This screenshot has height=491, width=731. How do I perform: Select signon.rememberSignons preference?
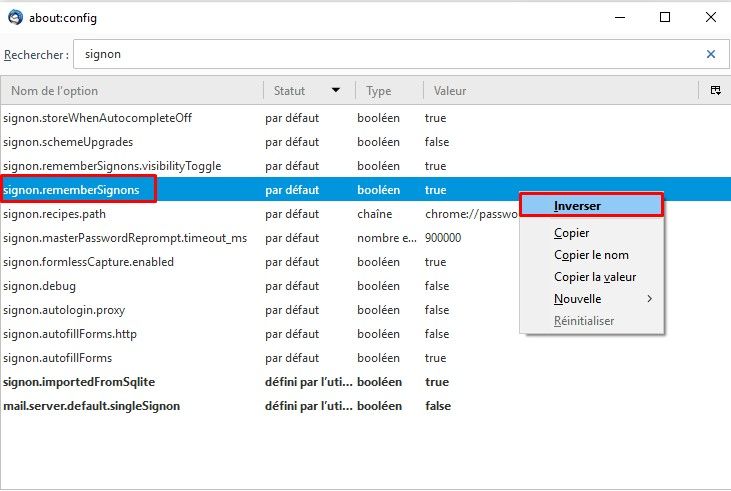pos(366,190)
